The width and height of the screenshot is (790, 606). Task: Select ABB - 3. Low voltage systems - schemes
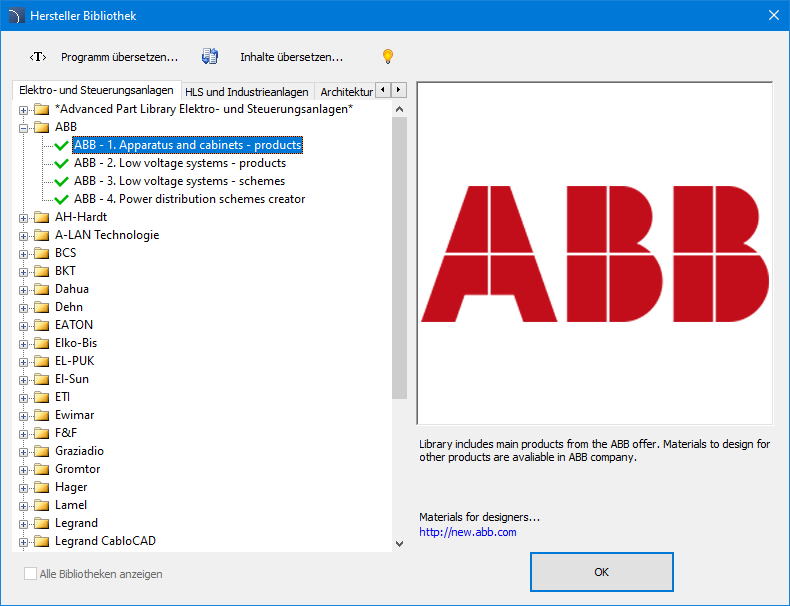(179, 181)
